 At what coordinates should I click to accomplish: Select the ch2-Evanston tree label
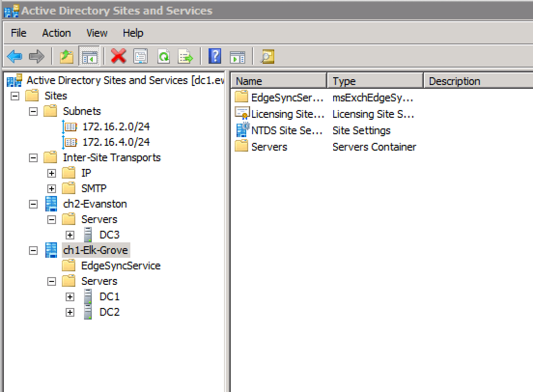coord(95,204)
